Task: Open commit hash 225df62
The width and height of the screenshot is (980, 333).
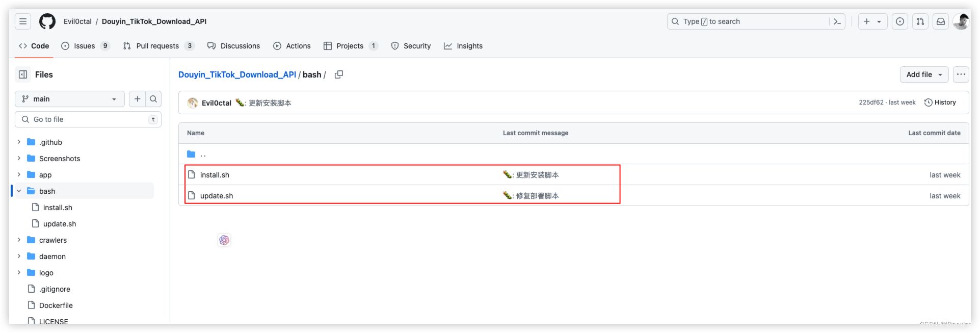Action: tap(871, 103)
